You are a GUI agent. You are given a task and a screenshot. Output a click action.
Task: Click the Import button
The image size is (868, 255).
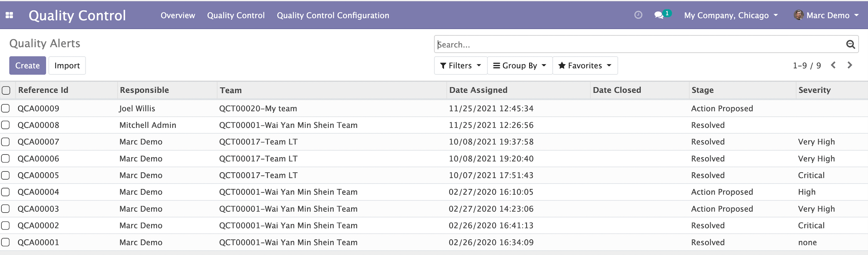click(x=67, y=65)
